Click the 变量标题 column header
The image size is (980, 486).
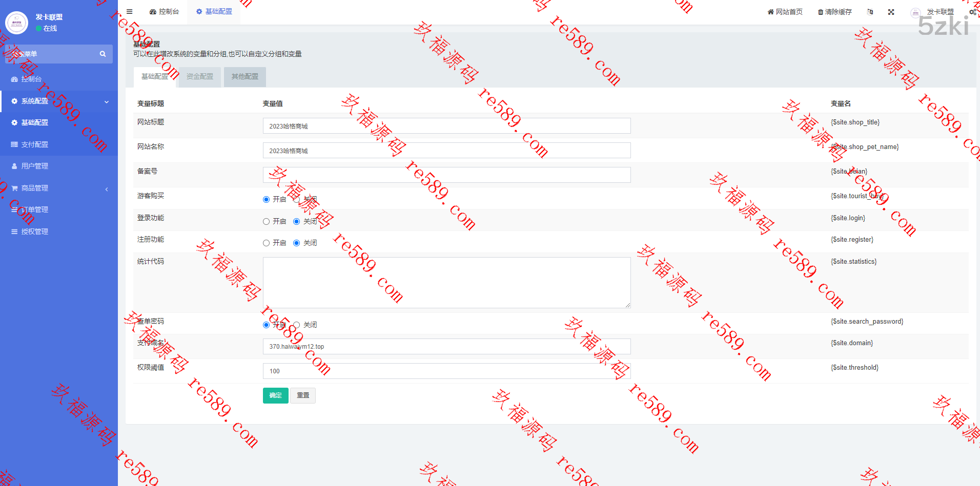click(151, 103)
